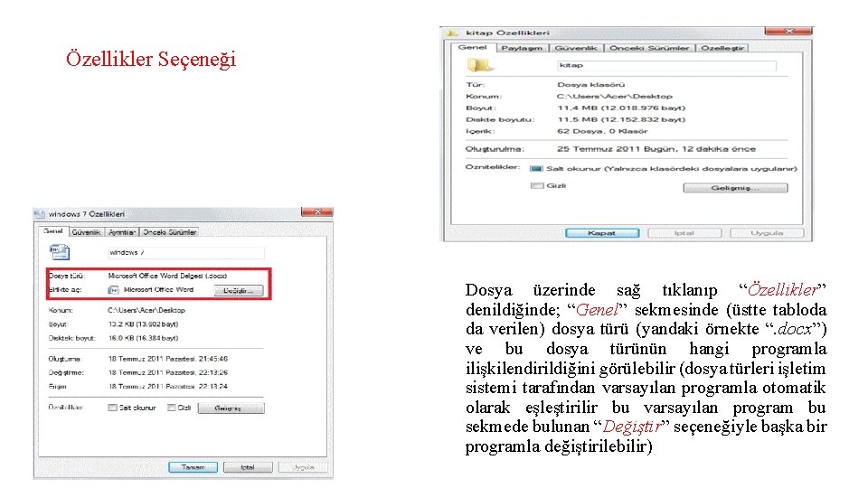868x488 pixels.
Task: Click the access date ending 22:13:24
Action: [168, 387]
